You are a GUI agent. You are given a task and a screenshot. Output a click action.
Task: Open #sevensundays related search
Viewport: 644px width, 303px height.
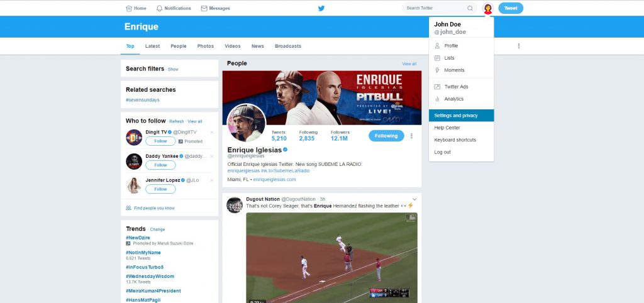143,100
